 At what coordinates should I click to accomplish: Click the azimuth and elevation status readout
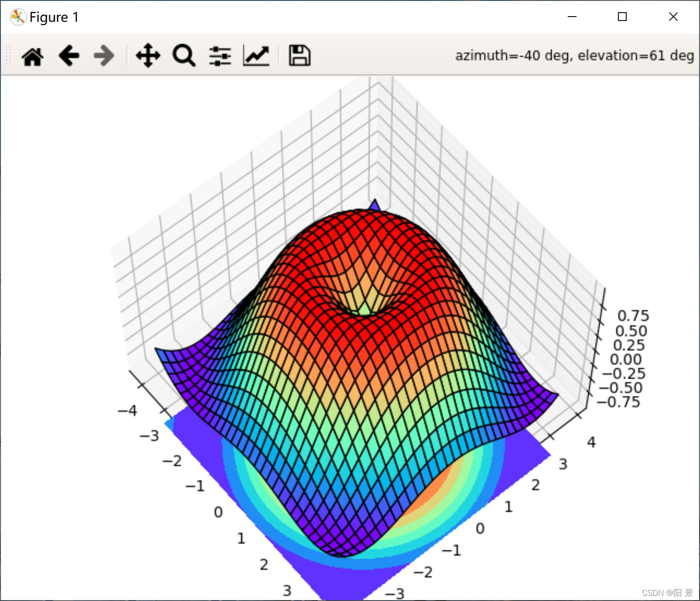pos(574,55)
